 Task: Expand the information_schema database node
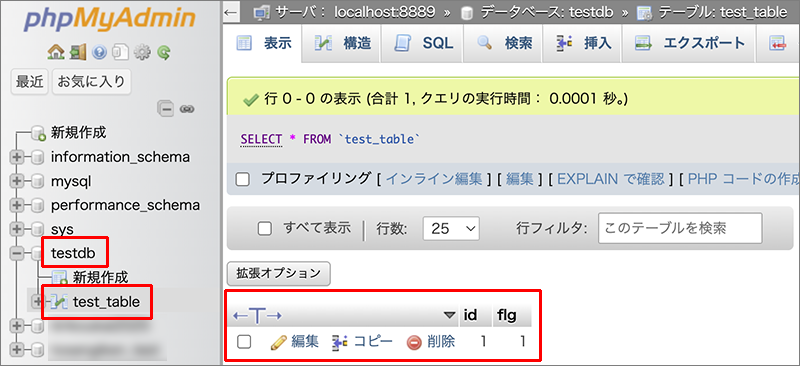(16, 157)
